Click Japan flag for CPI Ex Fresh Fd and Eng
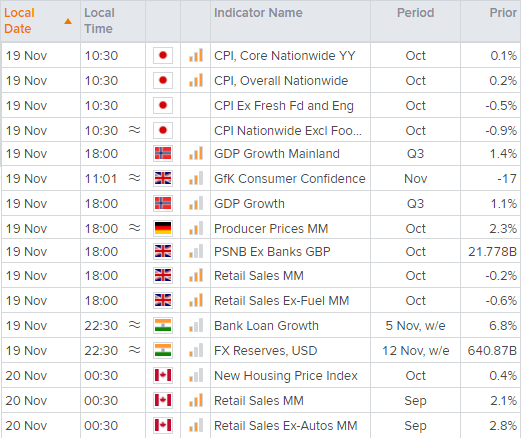Viewport: 521px width, 438px height. pyautogui.click(x=163, y=105)
